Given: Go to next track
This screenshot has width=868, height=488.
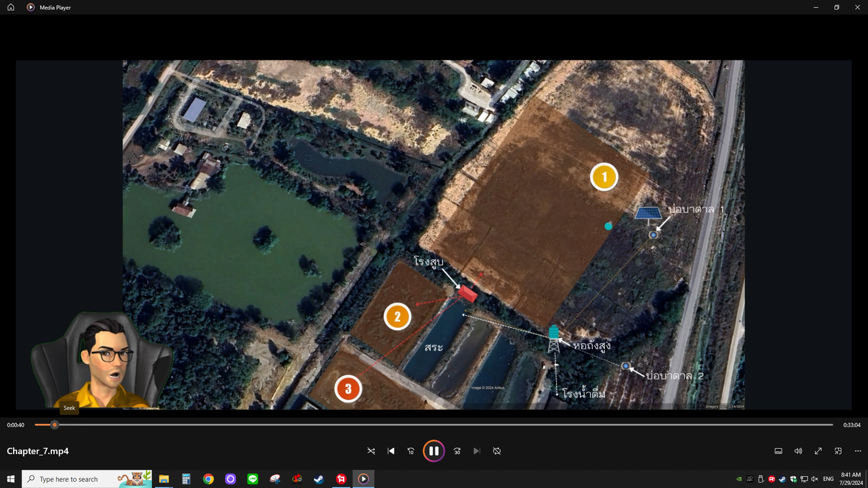Looking at the screenshot, I should click(477, 451).
